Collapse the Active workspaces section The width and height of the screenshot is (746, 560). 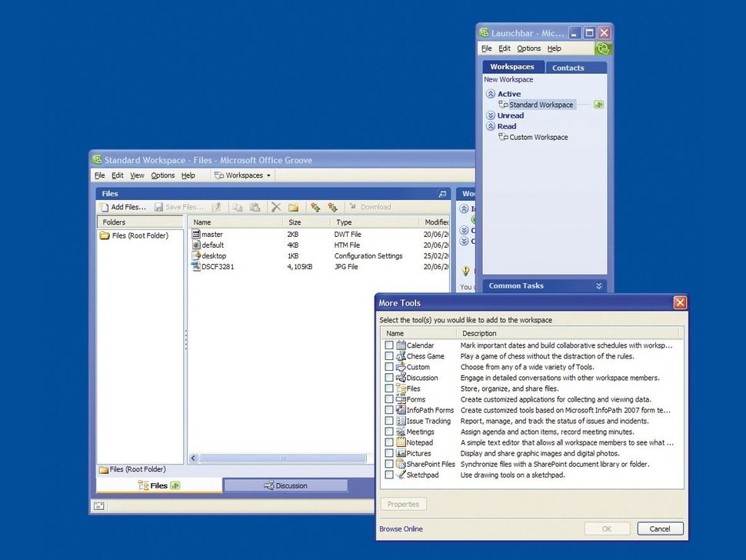tap(491, 93)
